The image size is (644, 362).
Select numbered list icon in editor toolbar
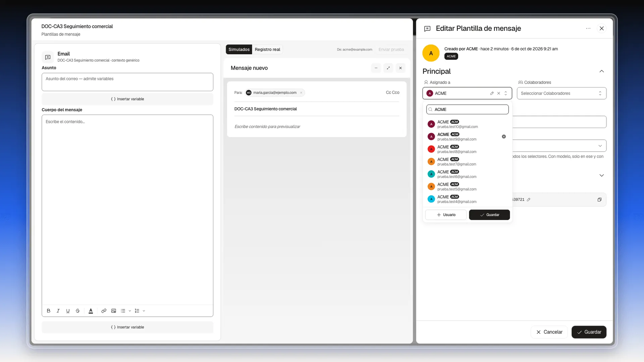tap(137, 311)
